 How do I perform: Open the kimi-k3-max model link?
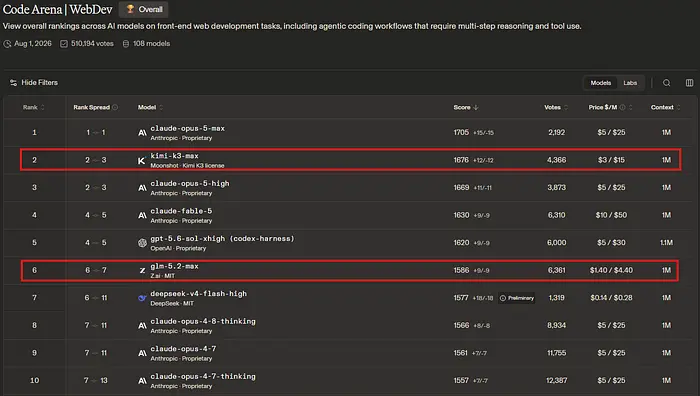point(175,156)
